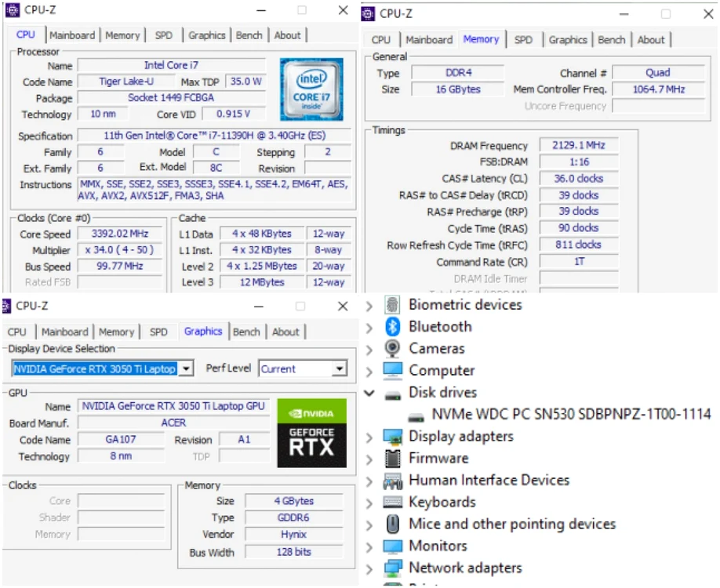Click the NVIDIA GeForce RTX logo
Viewport: 720px width, 588px height.
click(312, 433)
